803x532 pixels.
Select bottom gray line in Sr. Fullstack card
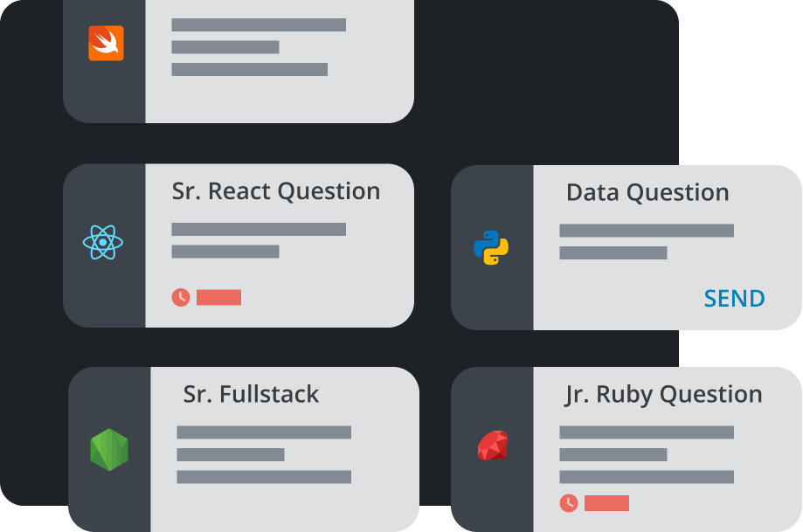(x=264, y=477)
